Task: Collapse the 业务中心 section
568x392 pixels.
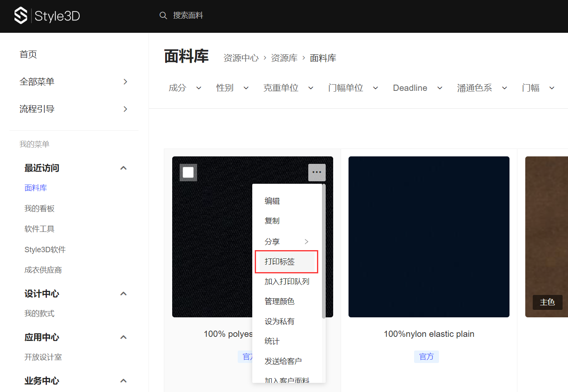Action: 123,381
